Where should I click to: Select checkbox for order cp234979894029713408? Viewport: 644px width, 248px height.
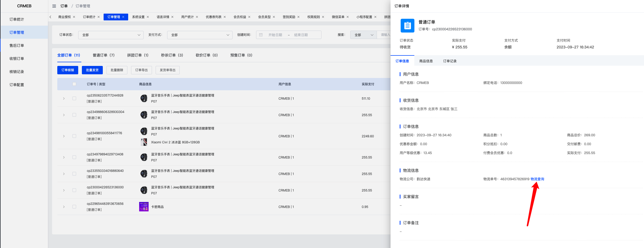click(74, 157)
